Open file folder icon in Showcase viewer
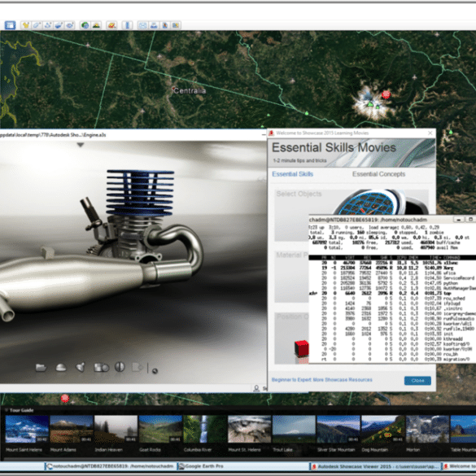 coord(41,368)
